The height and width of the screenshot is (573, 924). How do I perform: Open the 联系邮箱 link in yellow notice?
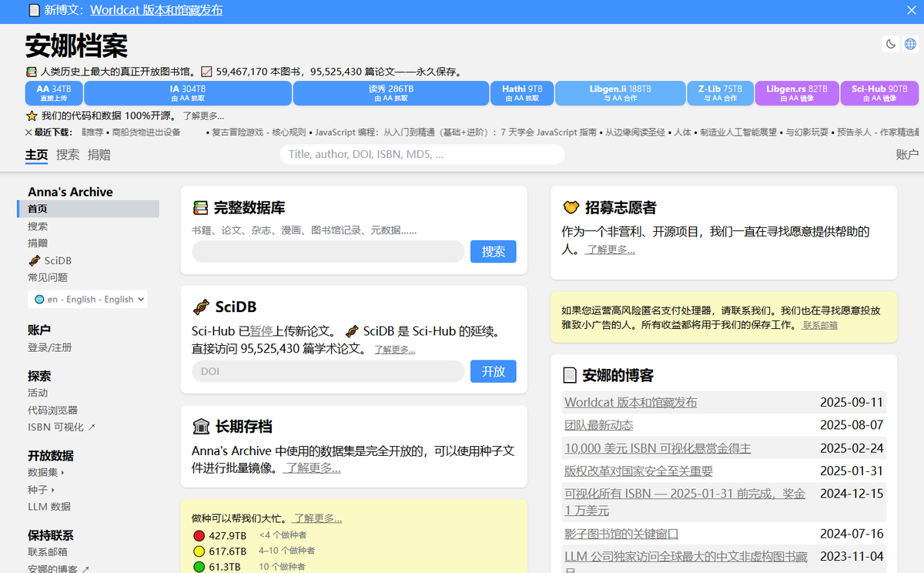pos(819,326)
